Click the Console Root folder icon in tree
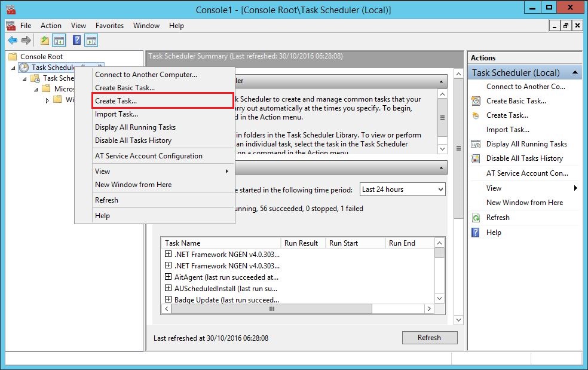 [x=13, y=57]
